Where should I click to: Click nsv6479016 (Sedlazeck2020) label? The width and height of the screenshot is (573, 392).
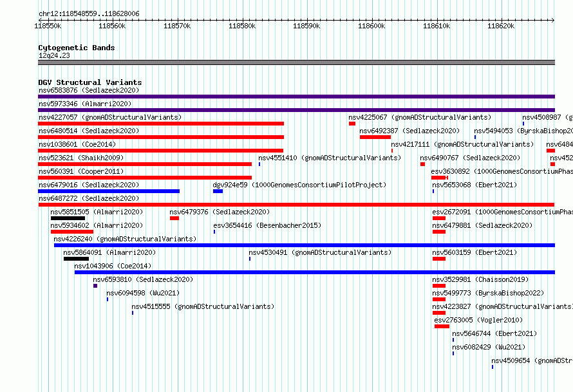[89, 185]
